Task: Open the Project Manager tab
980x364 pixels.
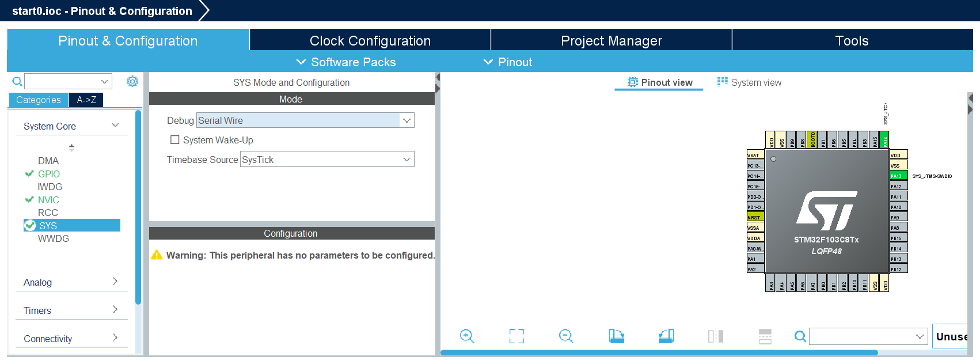Action: (611, 40)
